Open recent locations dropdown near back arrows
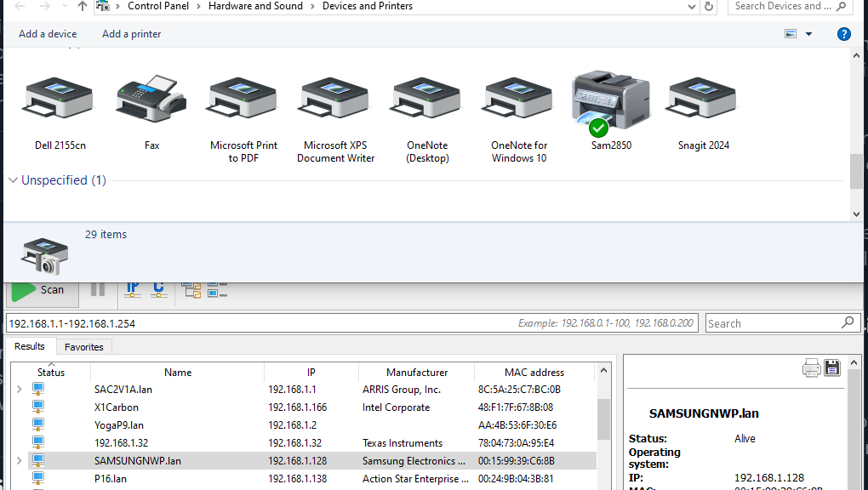Image resolution: width=868 pixels, height=490 pixels. click(65, 6)
